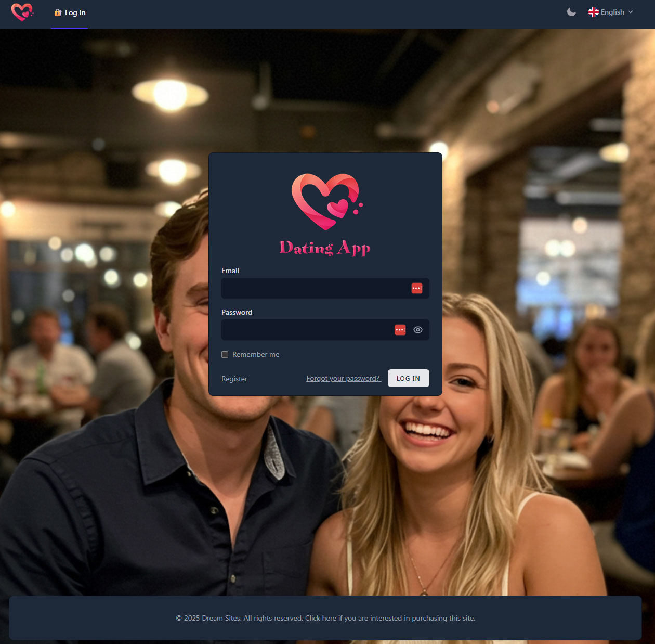The image size is (655, 644).
Task: Enable the Remember me checkbox
Action: [225, 354]
